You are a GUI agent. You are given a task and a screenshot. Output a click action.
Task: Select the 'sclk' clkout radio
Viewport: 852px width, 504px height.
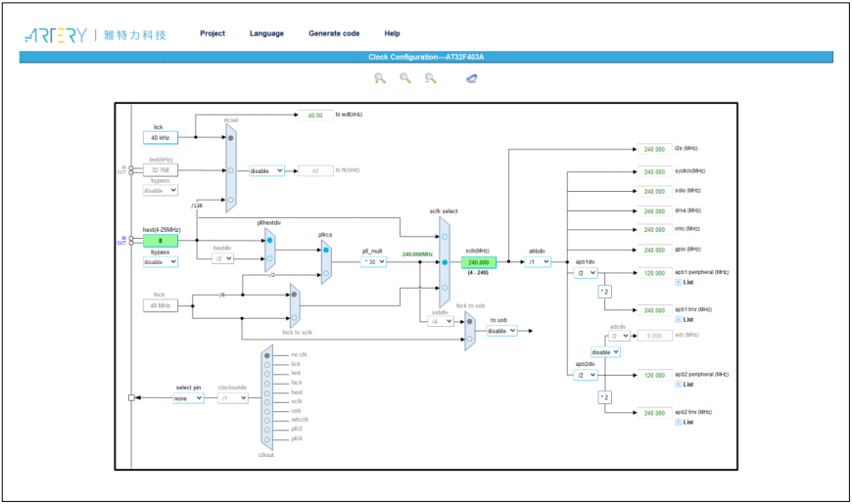coord(266,402)
